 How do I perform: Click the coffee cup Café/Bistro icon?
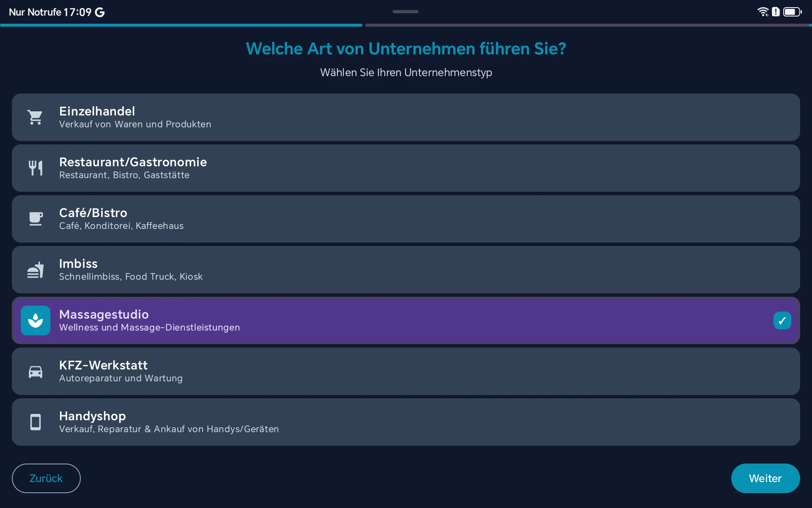click(36, 219)
